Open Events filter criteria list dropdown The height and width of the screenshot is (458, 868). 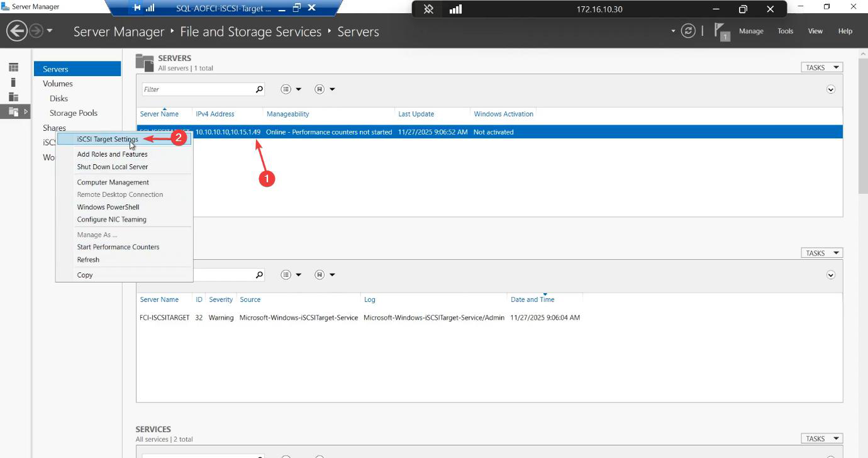[291, 275]
